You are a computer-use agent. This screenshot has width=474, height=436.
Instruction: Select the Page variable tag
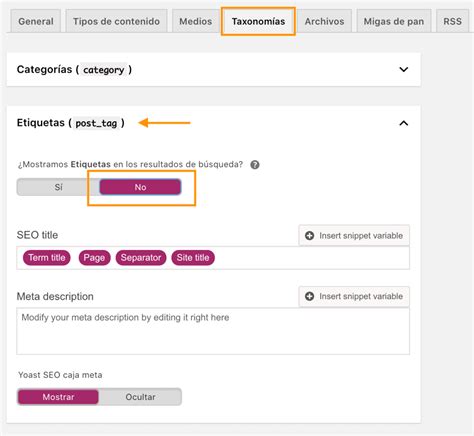(94, 258)
